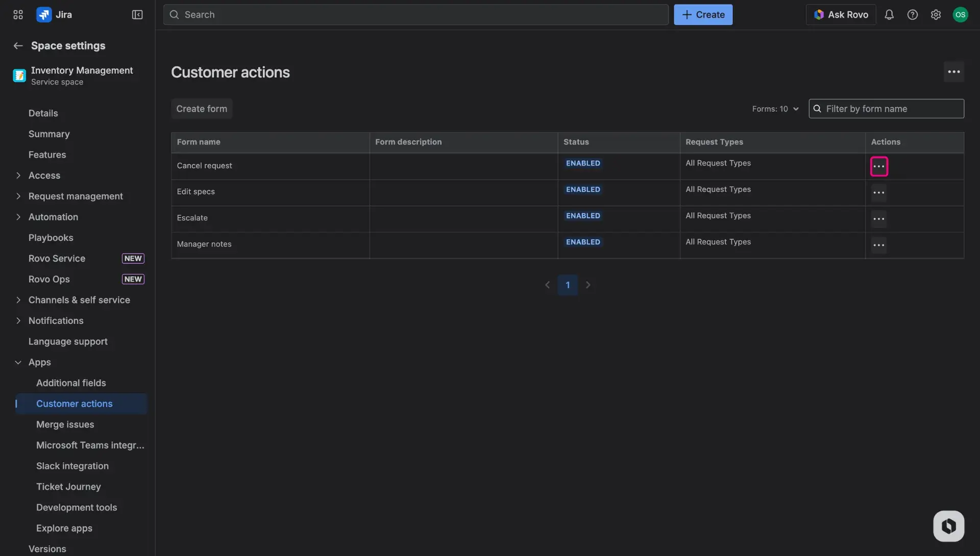This screenshot has width=980, height=556.
Task: Open actions menu for Escalate form
Action: click(x=879, y=219)
